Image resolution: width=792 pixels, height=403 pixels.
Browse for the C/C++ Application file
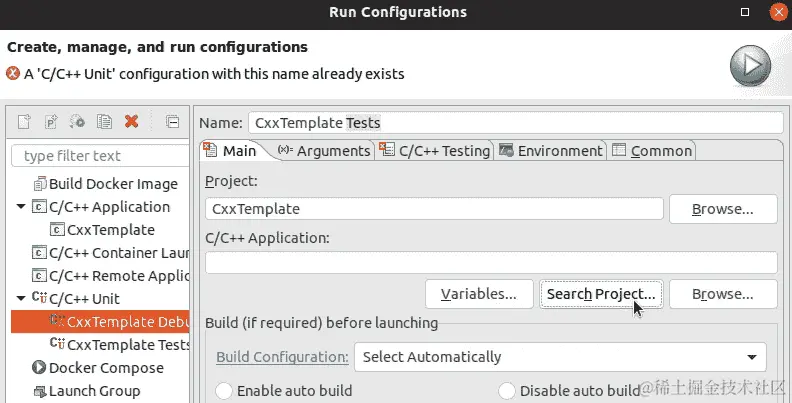[x=723, y=294]
